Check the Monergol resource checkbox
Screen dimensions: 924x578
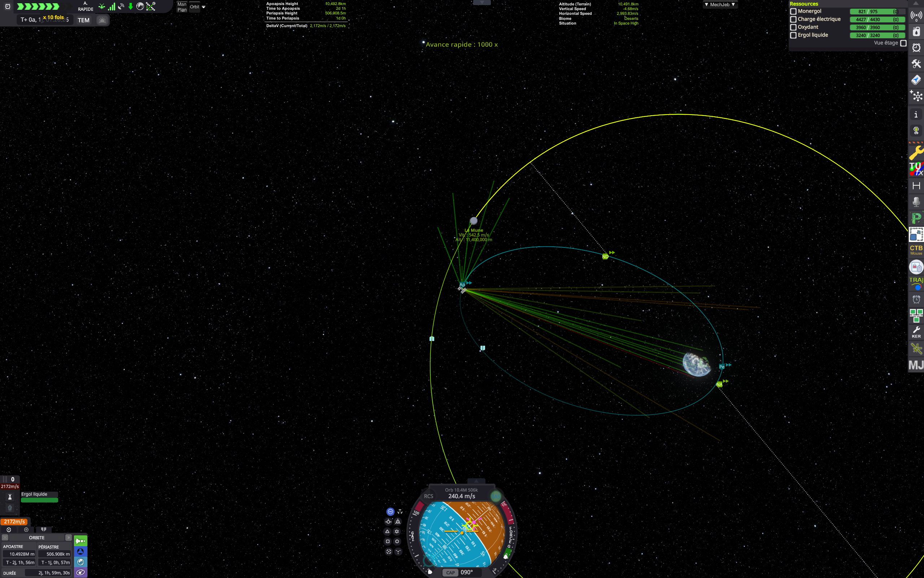[x=793, y=12]
